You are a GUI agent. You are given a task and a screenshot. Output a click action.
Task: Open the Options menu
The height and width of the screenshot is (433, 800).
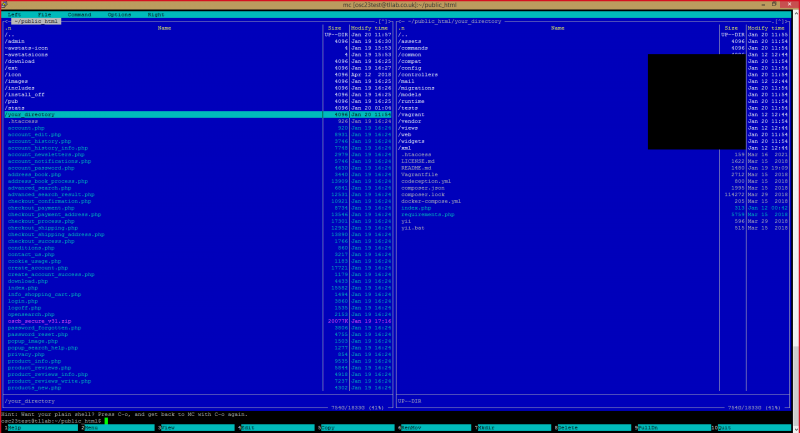(119, 15)
